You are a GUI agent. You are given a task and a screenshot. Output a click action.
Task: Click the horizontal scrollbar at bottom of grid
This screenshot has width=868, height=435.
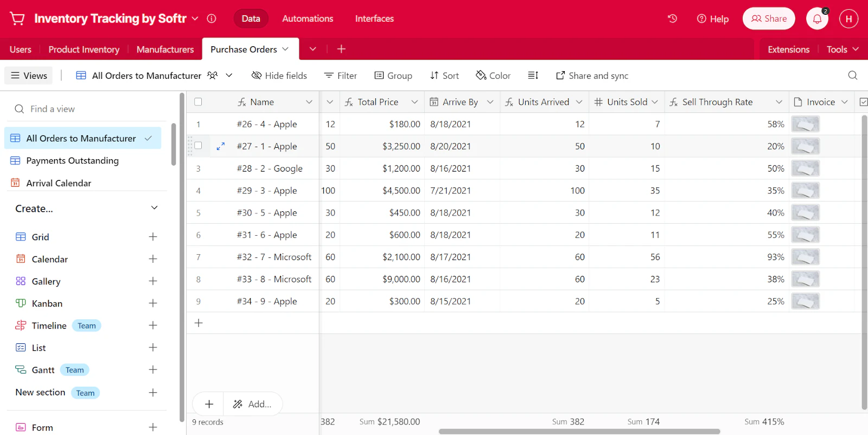point(579,432)
